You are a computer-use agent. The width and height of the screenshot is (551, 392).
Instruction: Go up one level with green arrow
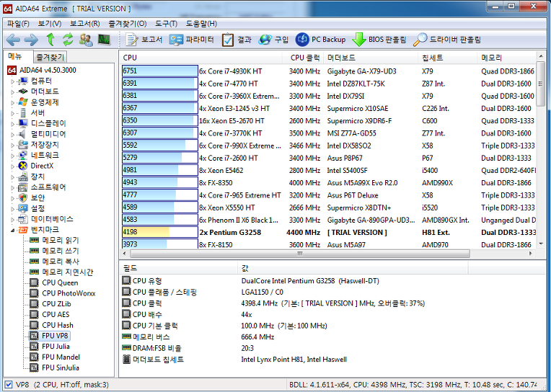click(50, 40)
